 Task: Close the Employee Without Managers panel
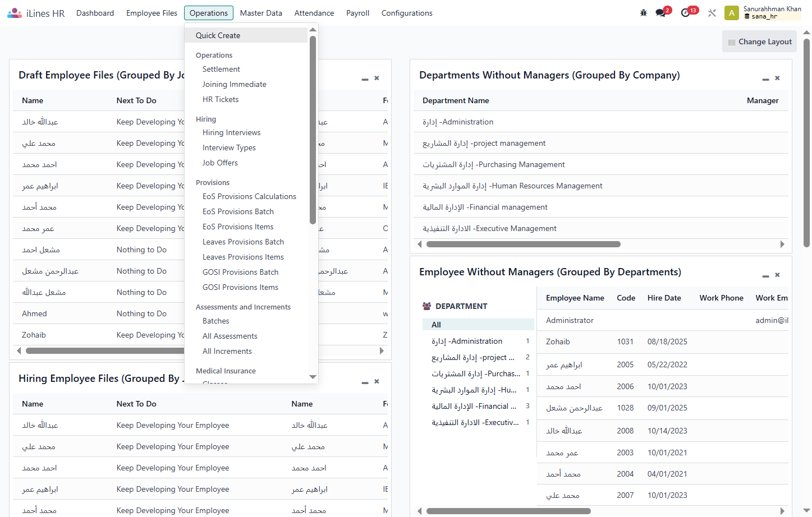point(777,275)
